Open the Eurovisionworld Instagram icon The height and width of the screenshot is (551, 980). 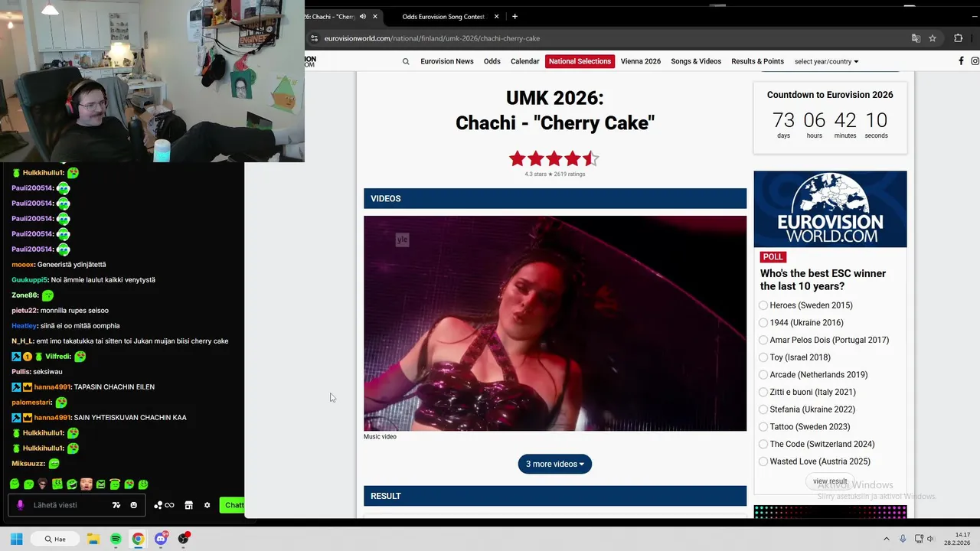(x=975, y=61)
